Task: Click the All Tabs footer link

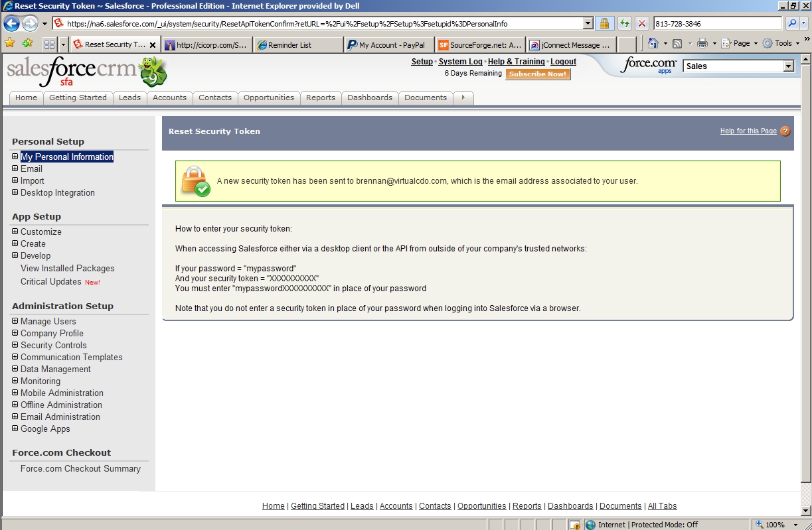Action: coord(663,506)
